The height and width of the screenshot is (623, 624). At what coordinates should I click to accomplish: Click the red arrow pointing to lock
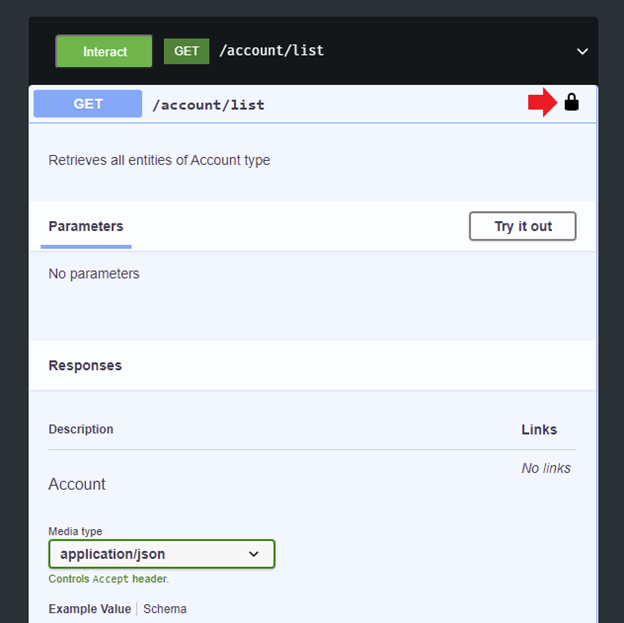coord(542,102)
